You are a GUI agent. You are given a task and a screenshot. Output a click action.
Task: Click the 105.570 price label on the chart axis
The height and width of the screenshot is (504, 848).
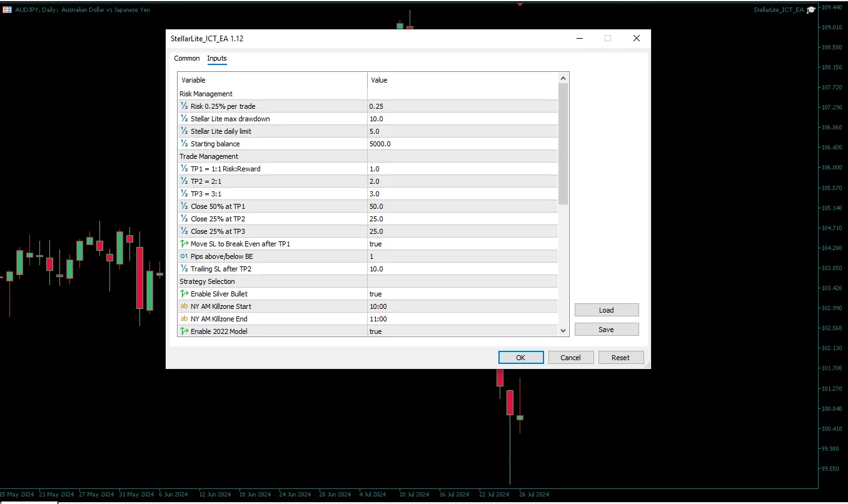tap(831, 188)
